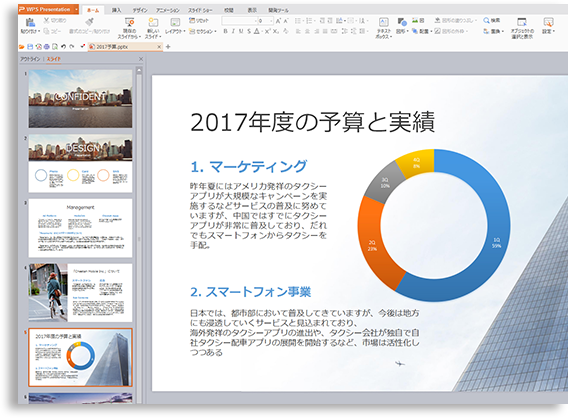Click the Copy (コピー) icon
Image resolution: width=568 pixels, height=418 pixels.
pyautogui.click(x=46, y=32)
